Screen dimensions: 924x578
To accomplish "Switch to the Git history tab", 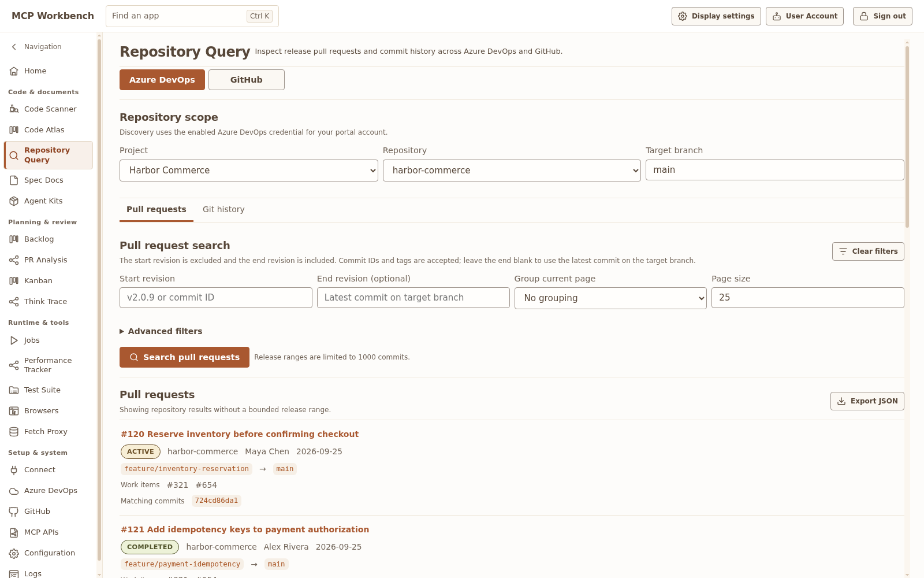I will 223,209.
